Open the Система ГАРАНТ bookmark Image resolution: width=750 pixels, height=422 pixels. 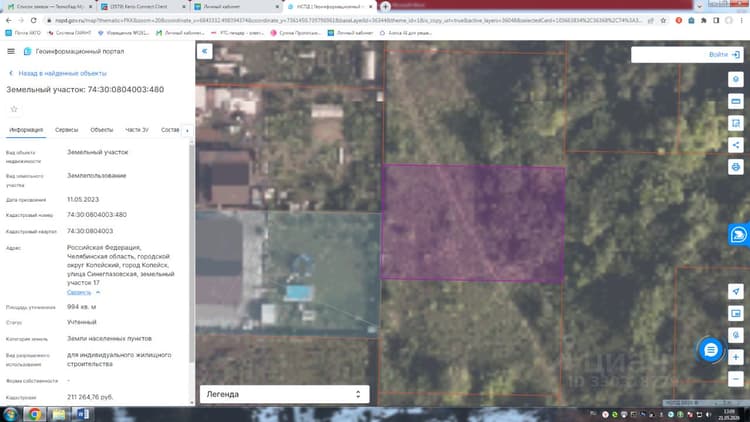click(x=69, y=33)
